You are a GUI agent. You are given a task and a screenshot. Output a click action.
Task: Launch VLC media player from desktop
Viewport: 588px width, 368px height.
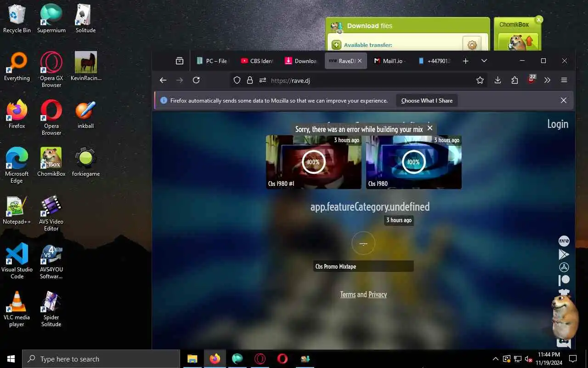click(x=17, y=309)
